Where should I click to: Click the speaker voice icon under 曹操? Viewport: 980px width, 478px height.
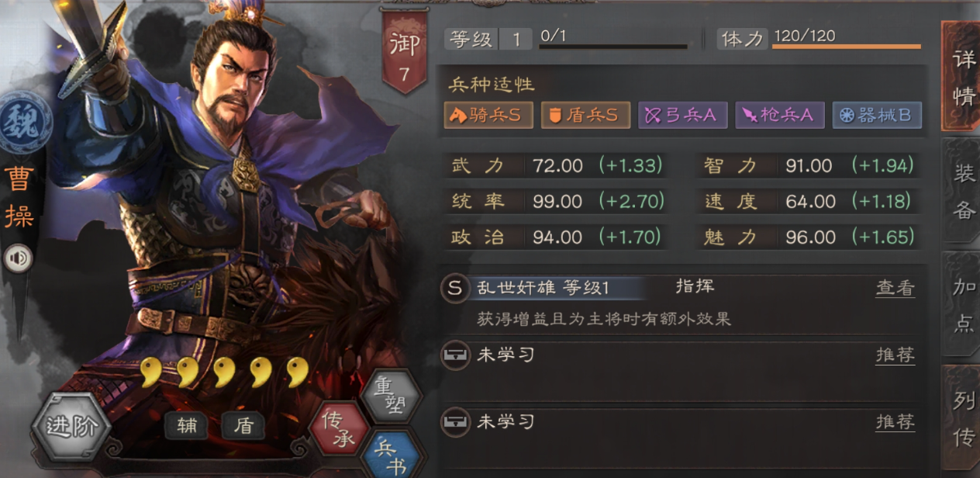[18, 258]
